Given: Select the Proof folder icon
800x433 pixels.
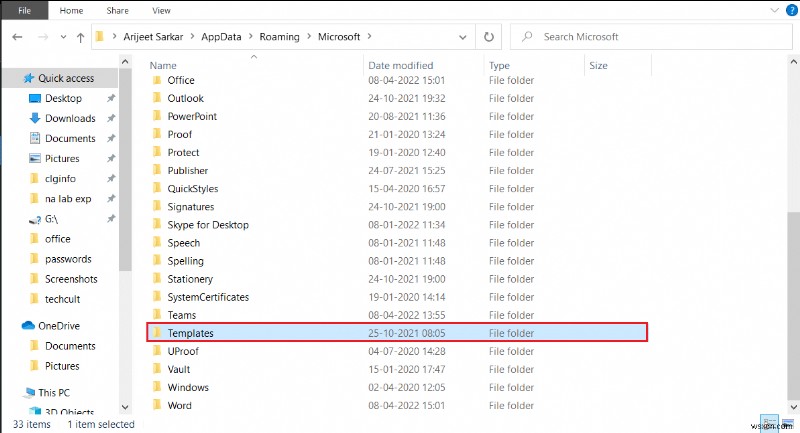Looking at the screenshot, I should point(157,134).
